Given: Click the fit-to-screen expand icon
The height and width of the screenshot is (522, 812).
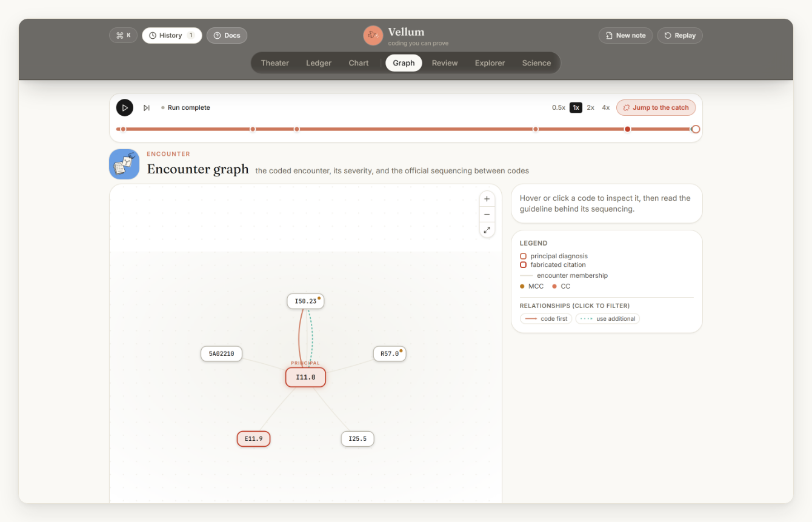Looking at the screenshot, I should click(487, 230).
